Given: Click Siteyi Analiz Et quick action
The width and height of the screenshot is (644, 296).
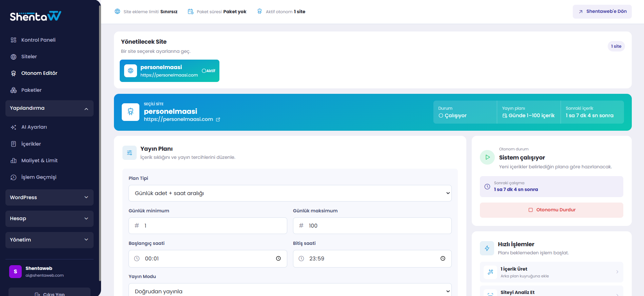Looking at the screenshot, I should 551,292.
